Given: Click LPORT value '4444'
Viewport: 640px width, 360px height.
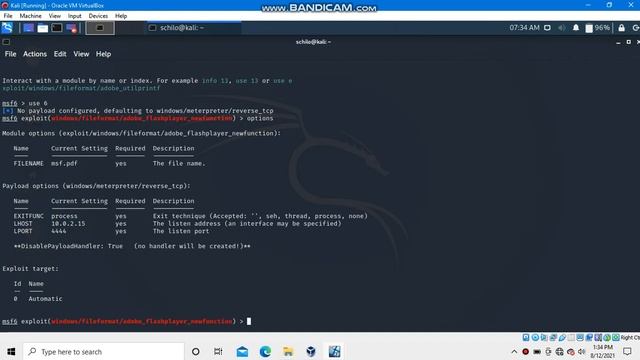Looking at the screenshot, I should [59, 231].
